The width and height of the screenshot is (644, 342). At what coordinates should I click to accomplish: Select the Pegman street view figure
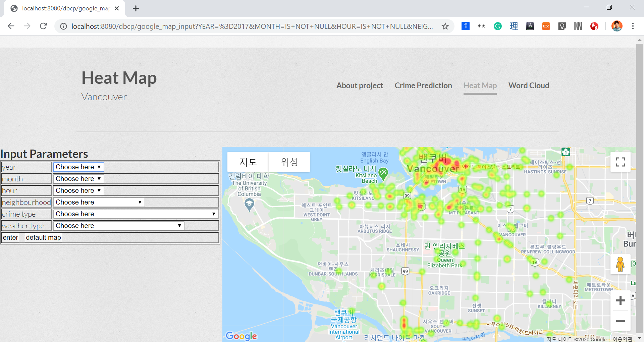(x=620, y=264)
